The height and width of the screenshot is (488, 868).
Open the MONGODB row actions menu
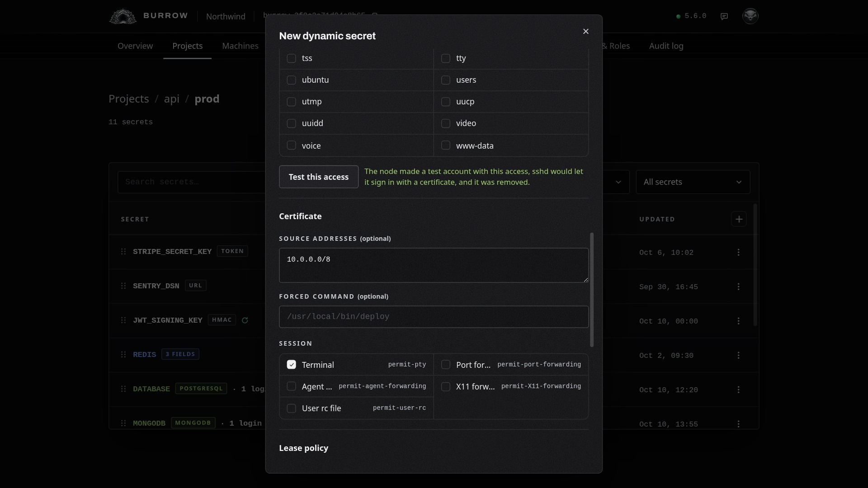[x=739, y=424]
